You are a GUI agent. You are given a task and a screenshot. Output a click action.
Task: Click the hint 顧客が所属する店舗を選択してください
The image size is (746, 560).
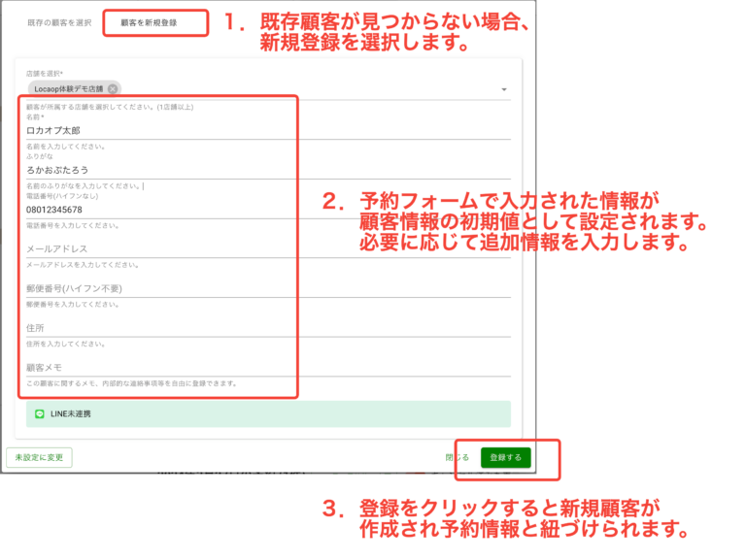click(110, 107)
